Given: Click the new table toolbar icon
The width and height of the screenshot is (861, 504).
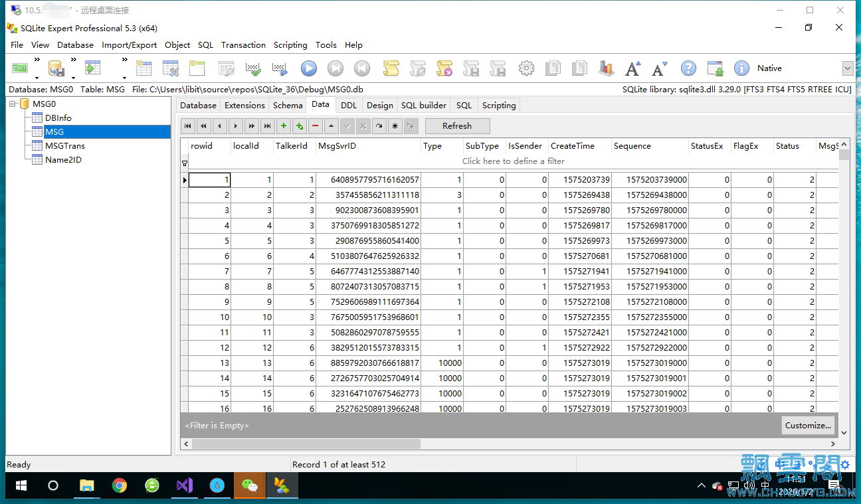Looking at the screenshot, I should tap(143, 68).
